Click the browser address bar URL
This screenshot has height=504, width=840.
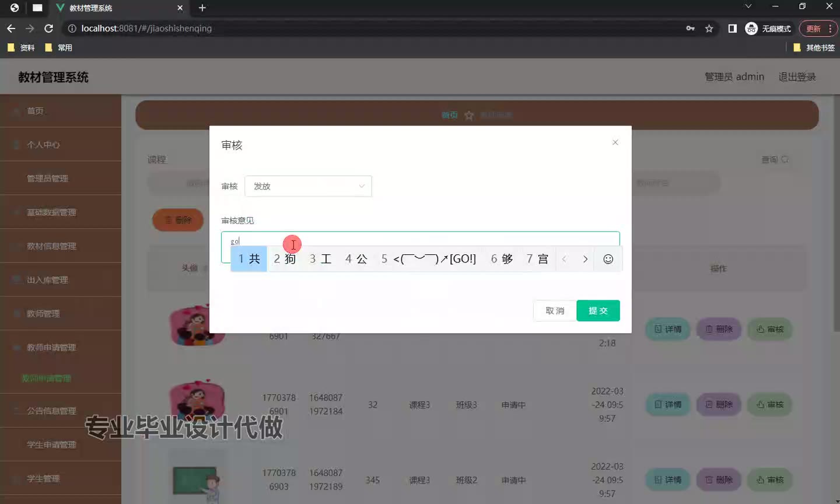tap(146, 28)
